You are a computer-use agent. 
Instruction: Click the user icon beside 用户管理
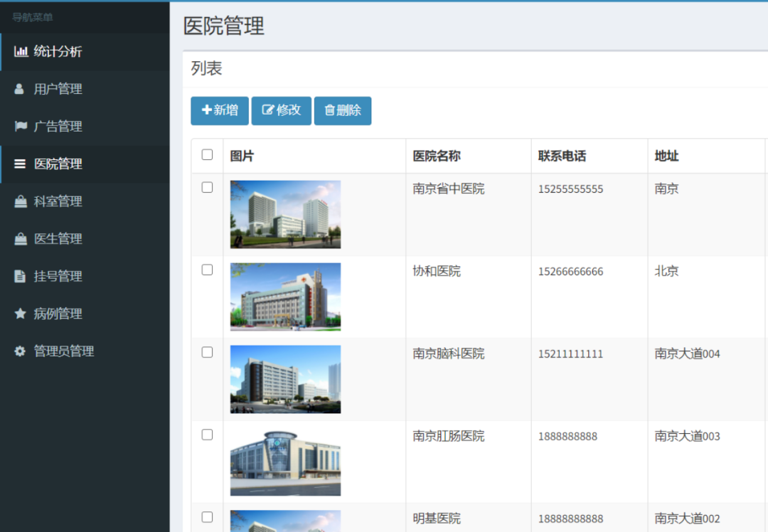point(19,89)
